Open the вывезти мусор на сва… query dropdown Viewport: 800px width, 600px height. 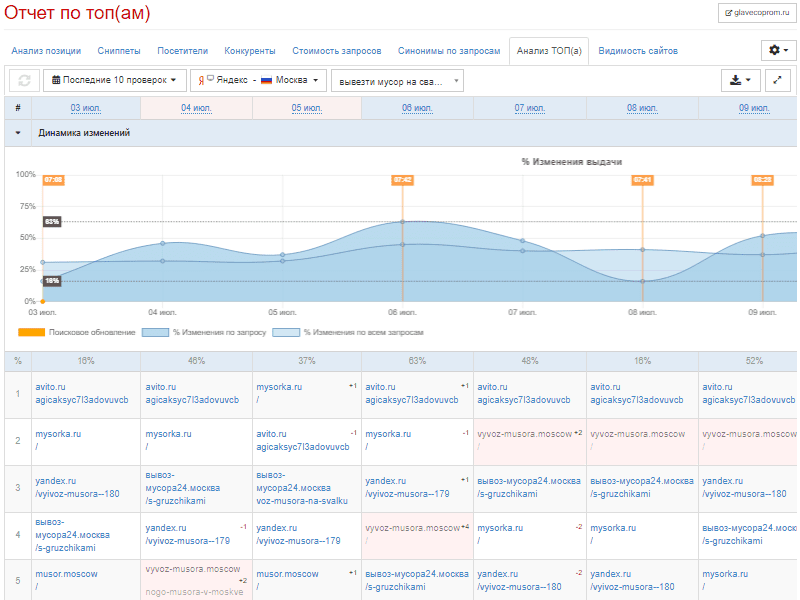pos(397,81)
